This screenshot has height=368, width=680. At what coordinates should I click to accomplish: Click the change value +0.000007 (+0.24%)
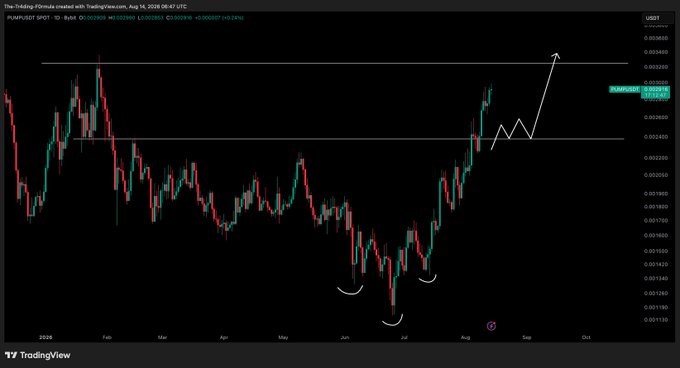(x=219, y=18)
